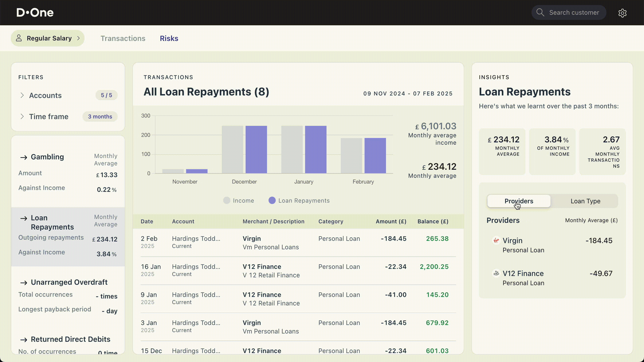Select the Providers segmented toggle
This screenshot has width=644, height=362.
[519, 201]
